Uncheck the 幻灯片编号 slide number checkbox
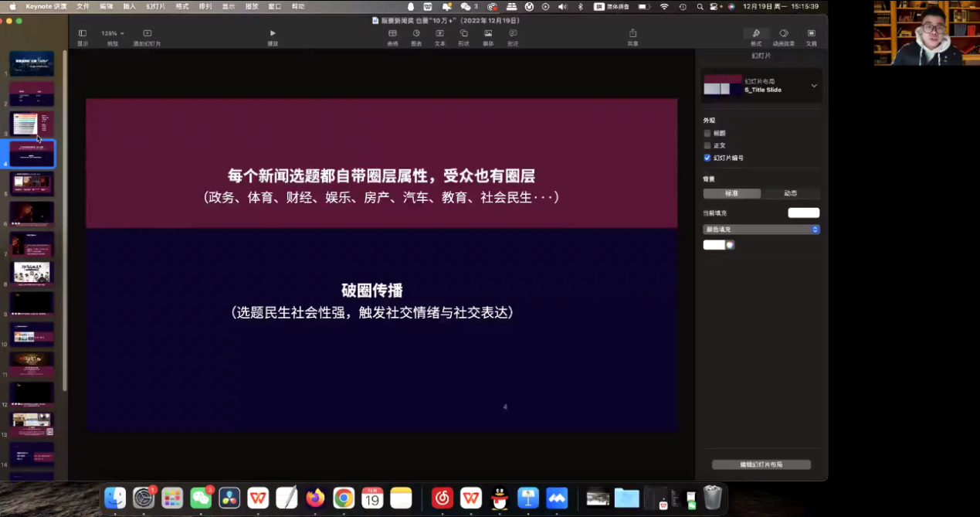980x517 pixels. [707, 158]
